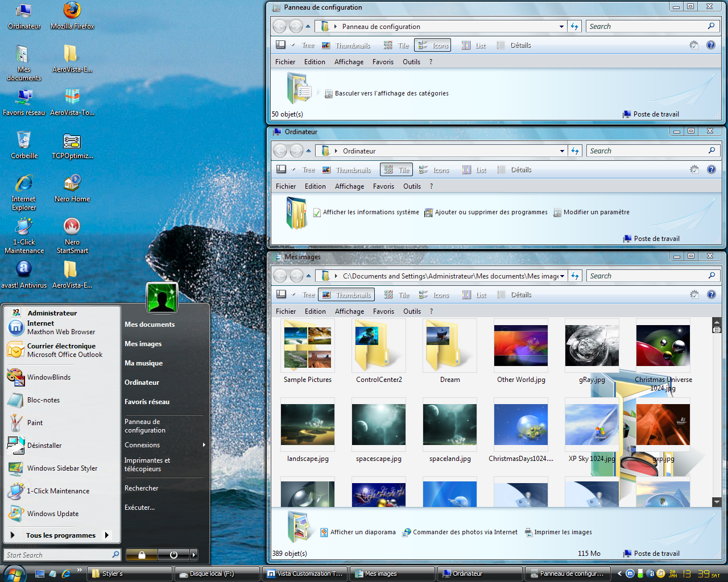Click scroll down arrow in Mes images
Image resolution: width=728 pixels, height=582 pixels.
coord(717,502)
